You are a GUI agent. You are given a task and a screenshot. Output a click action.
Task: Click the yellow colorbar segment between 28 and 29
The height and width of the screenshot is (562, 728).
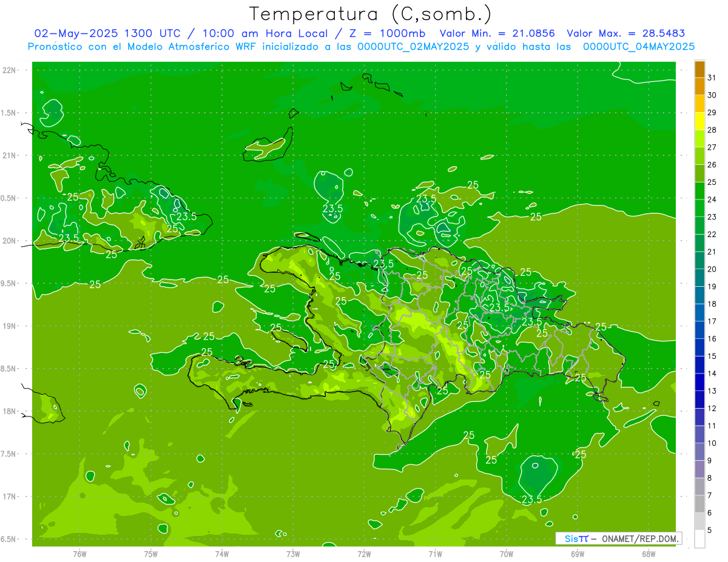point(699,121)
